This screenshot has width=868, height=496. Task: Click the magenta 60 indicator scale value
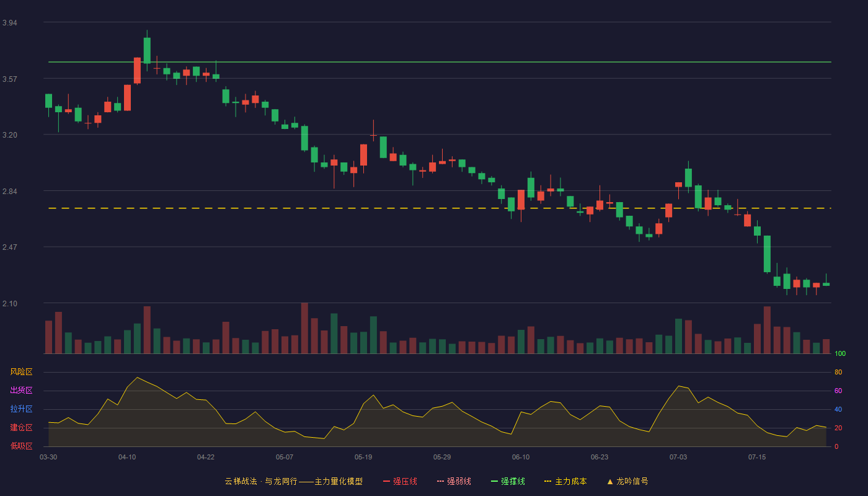[x=838, y=391]
